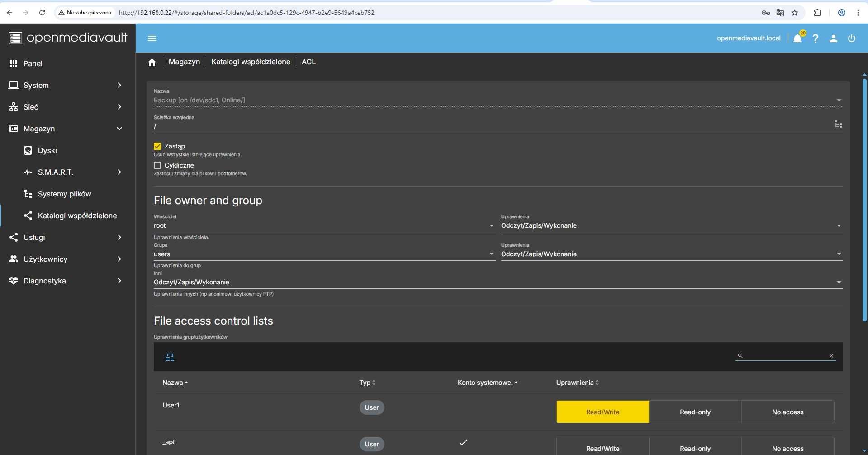
Task: Open Panel in the sidebar
Action: (x=68, y=63)
